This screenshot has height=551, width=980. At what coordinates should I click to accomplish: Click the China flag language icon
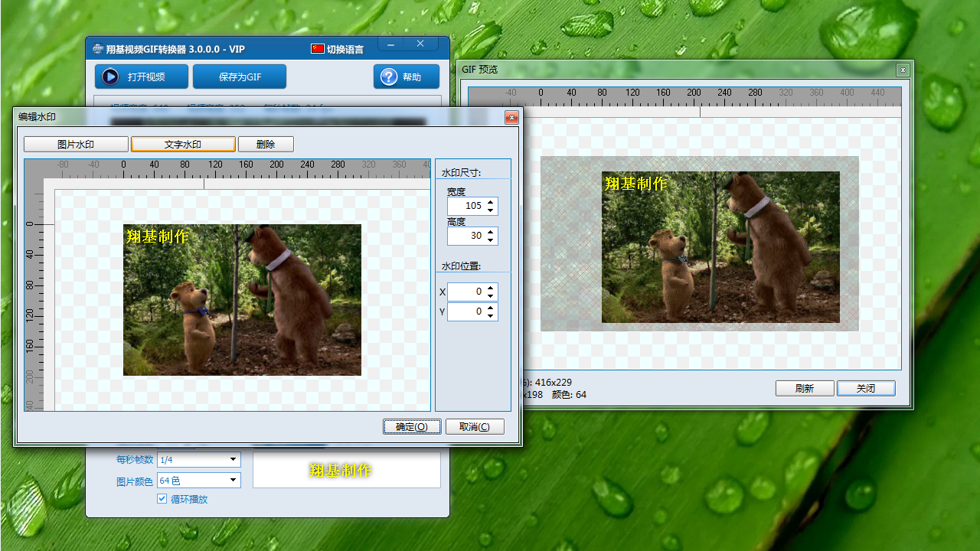[318, 49]
